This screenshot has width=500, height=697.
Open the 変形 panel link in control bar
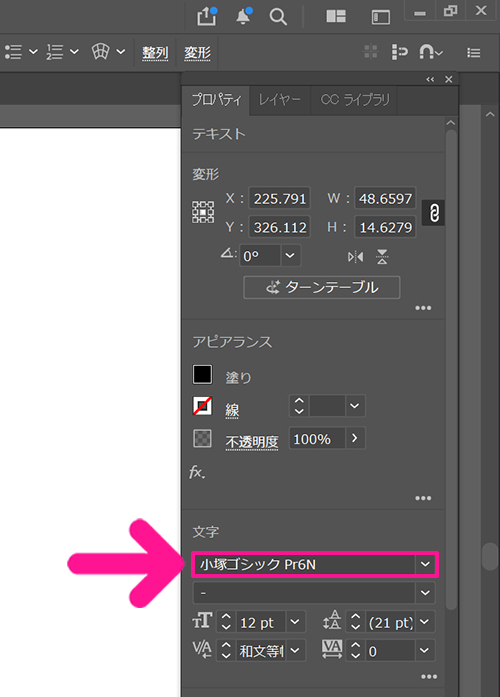[x=198, y=53]
